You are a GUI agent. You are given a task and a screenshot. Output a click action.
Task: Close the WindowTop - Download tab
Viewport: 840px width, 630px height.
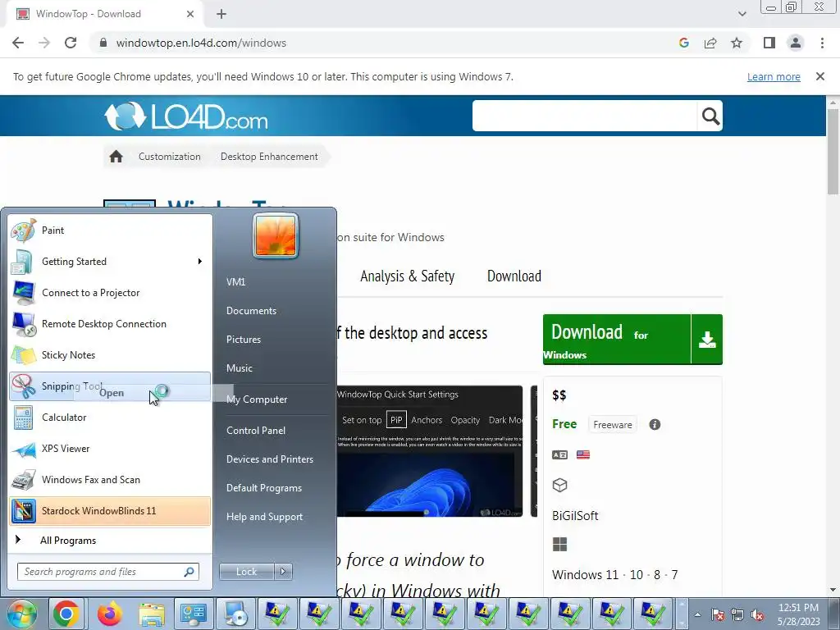click(x=189, y=14)
